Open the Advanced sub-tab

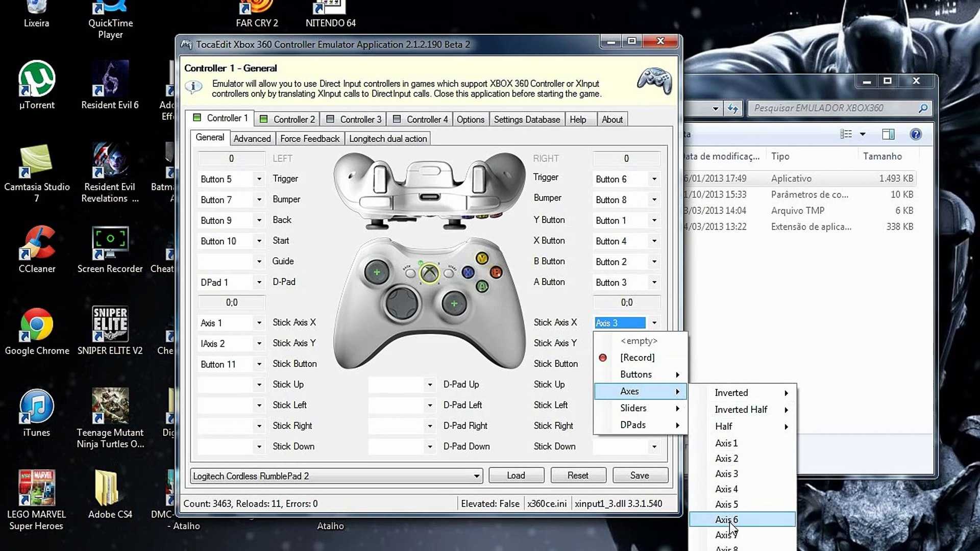[252, 139]
